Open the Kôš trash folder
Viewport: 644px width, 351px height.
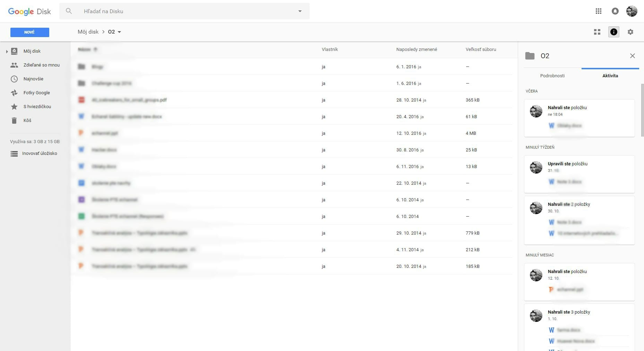[x=27, y=120]
